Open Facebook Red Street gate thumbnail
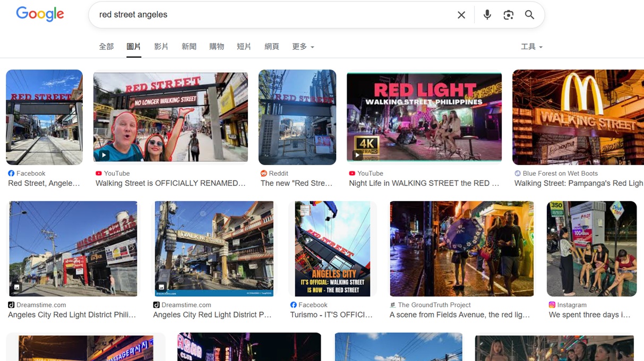644x361 pixels. (44, 117)
